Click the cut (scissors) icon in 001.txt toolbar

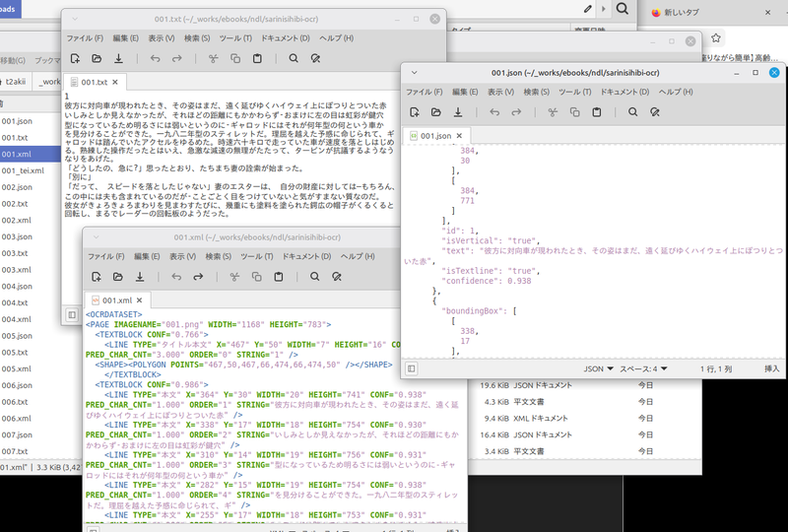212,58
